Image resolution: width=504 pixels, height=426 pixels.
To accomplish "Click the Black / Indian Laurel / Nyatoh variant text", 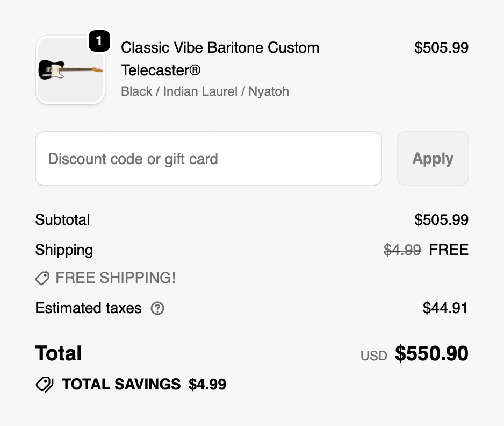I will click(205, 91).
